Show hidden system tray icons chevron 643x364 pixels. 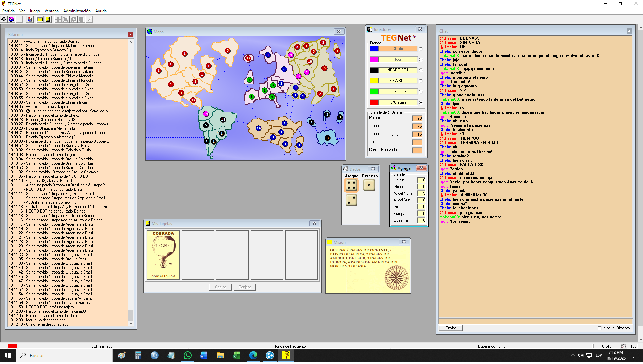[x=573, y=356]
